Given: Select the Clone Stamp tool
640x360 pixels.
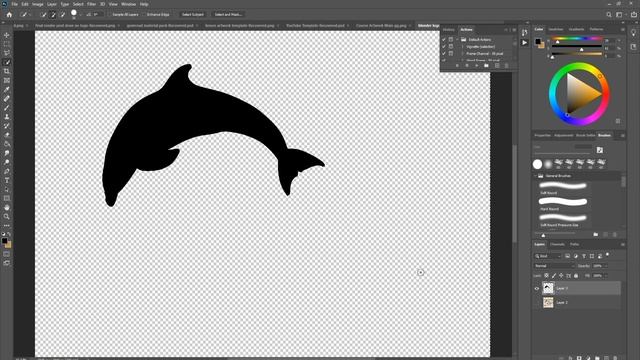Looking at the screenshot, I should pyautogui.click(x=7, y=117).
